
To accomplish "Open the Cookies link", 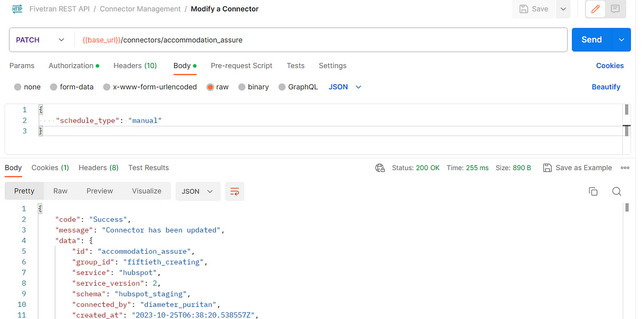I will click(x=610, y=66).
